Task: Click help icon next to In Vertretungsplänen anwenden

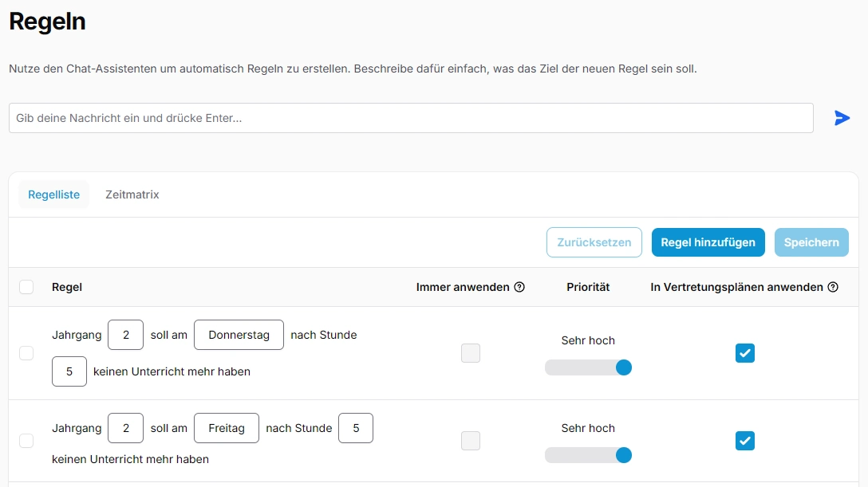Action: [833, 287]
